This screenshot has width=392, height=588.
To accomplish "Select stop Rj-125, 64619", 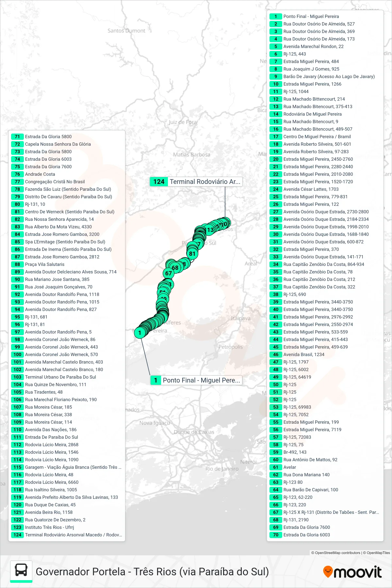I will point(290,377).
